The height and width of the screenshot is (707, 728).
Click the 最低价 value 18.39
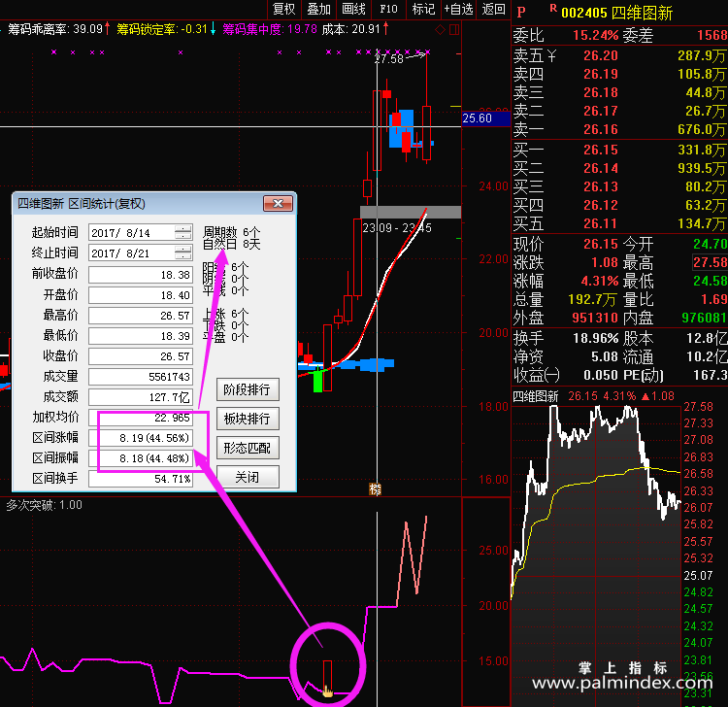[140, 336]
